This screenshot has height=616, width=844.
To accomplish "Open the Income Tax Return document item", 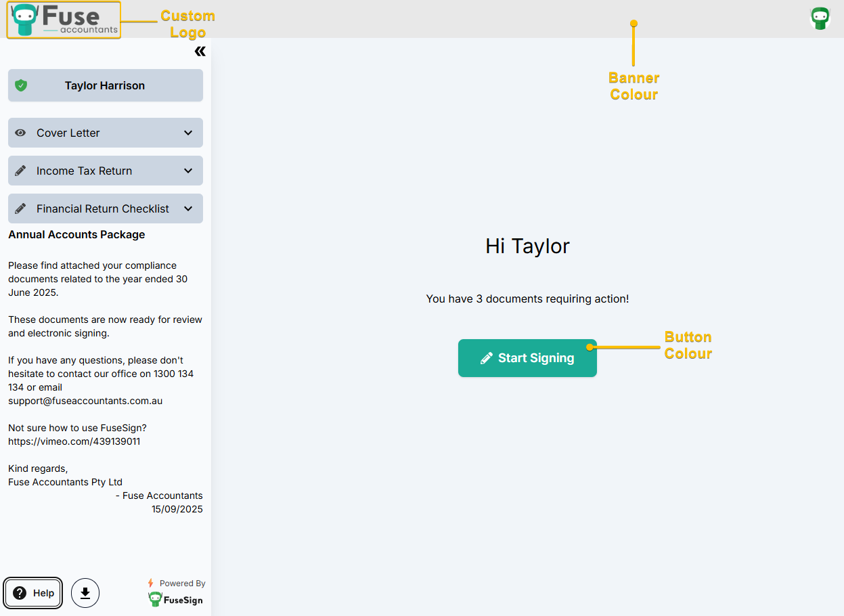I will point(85,171).
